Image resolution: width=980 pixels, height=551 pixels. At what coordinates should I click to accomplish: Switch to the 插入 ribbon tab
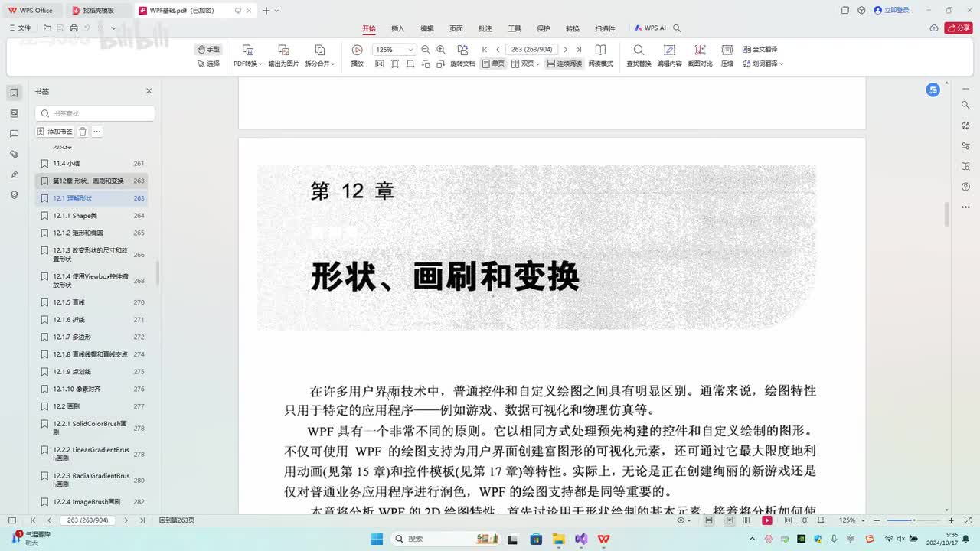[x=398, y=28]
